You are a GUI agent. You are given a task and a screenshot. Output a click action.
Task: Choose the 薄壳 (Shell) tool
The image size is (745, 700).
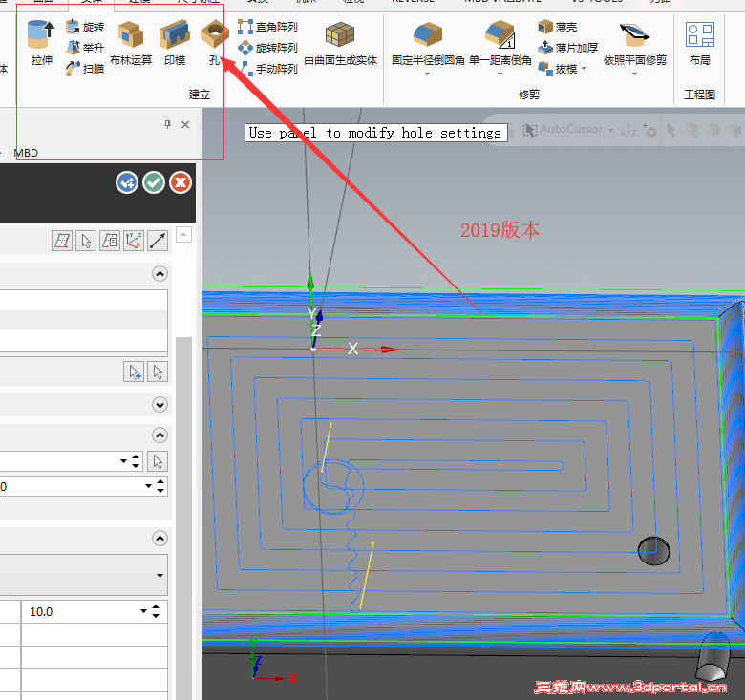pyautogui.click(x=558, y=27)
